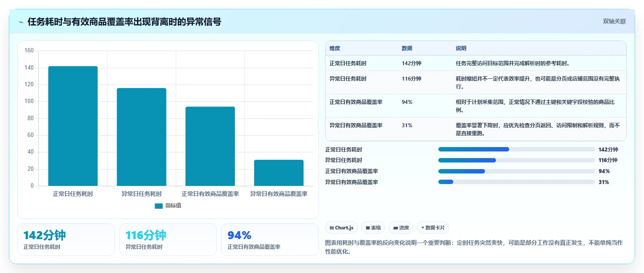Click the chart bar for 正常日有效商品覆盖率
This screenshot has height=273, width=644.
pyautogui.click(x=210, y=146)
